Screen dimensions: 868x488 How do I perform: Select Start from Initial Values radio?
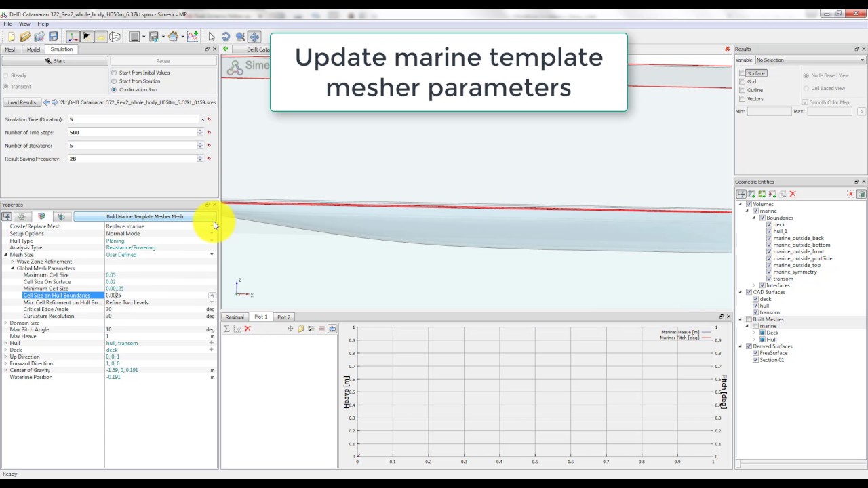(114, 73)
